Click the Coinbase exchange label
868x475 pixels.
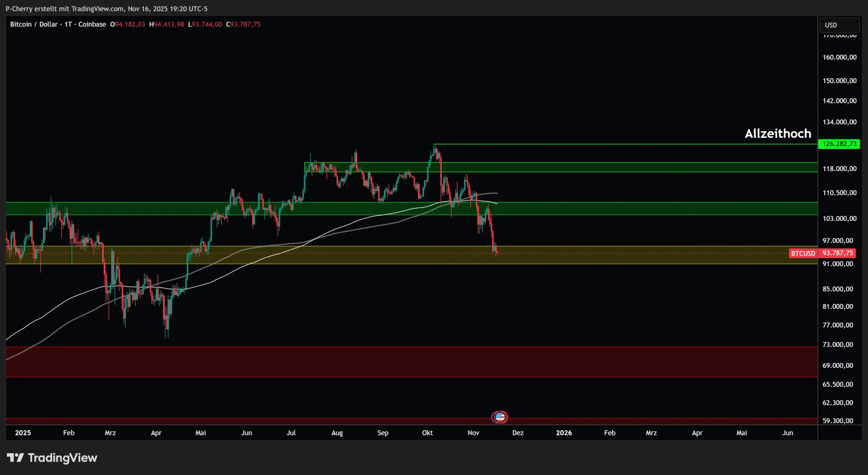(x=92, y=24)
